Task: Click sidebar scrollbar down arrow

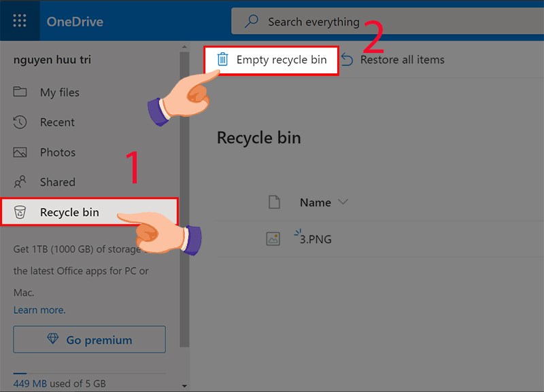Action: point(184,386)
